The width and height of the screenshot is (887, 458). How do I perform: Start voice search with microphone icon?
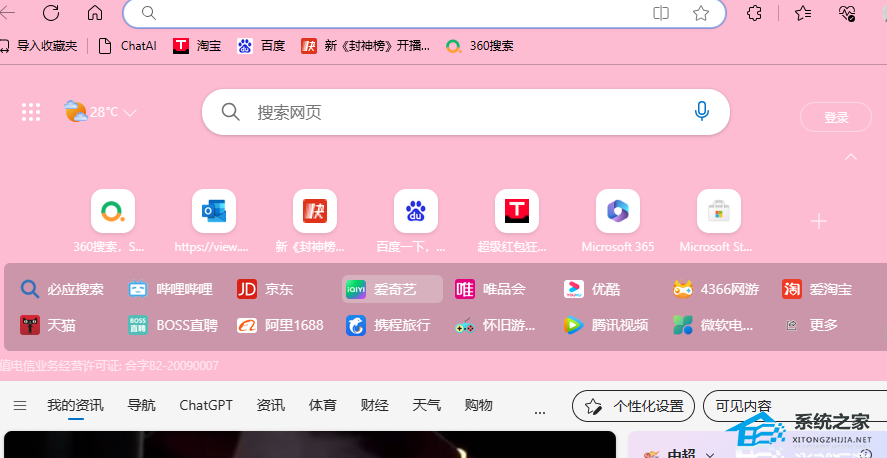(x=701, y=111)
